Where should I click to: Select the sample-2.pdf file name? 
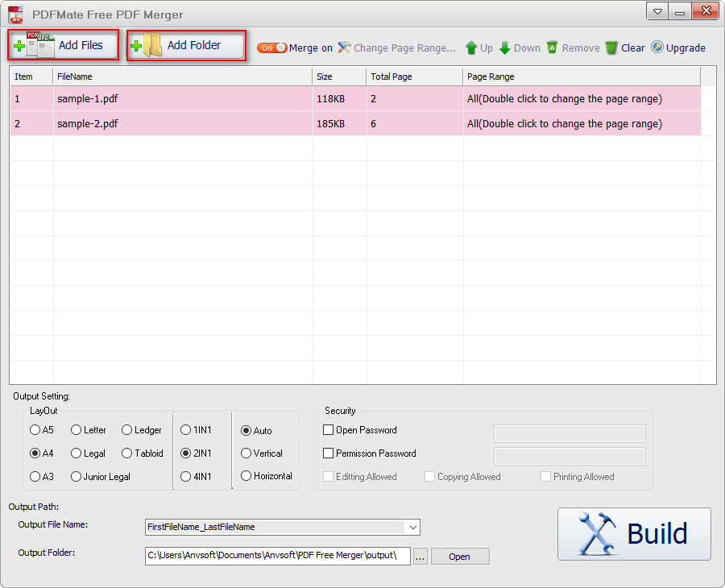pyautogui.click(x=87, y=123)
